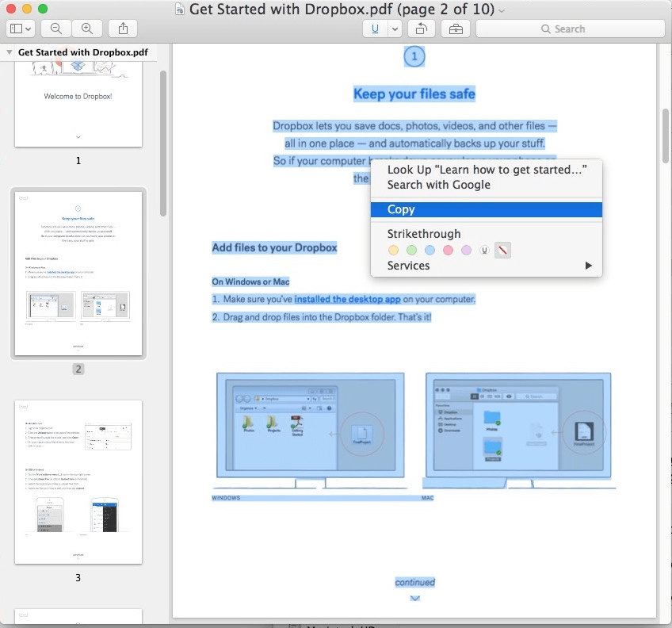672x628 pixels.
Task: Click the document title dropdown chevron
Action: click(x=502, y=10)
